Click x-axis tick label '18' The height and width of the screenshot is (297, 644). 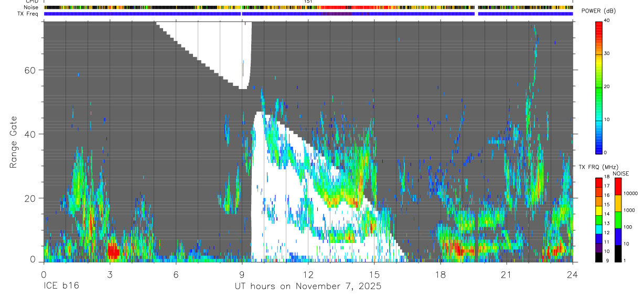[x=441, y=275]
